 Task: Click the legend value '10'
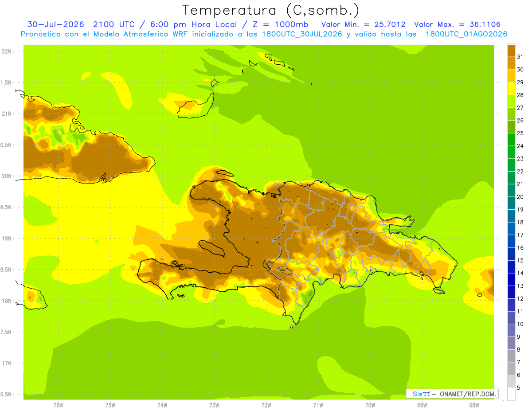click(520, 324)
